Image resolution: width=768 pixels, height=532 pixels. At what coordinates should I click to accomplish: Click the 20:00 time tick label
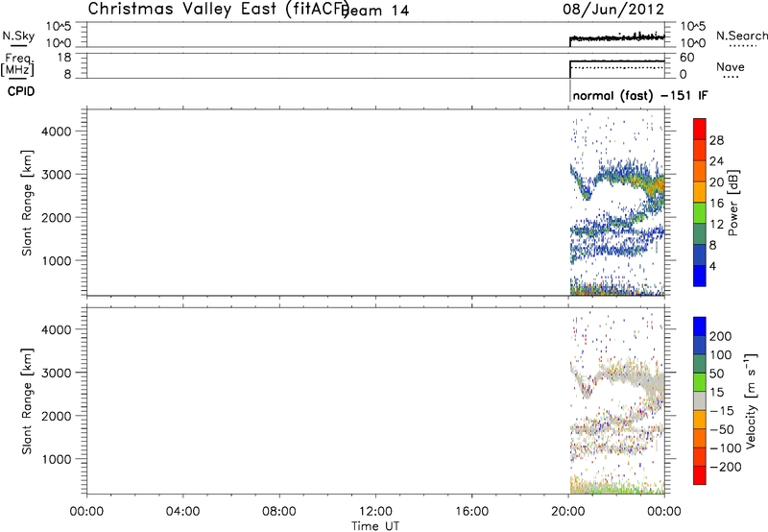click(567, 512)
